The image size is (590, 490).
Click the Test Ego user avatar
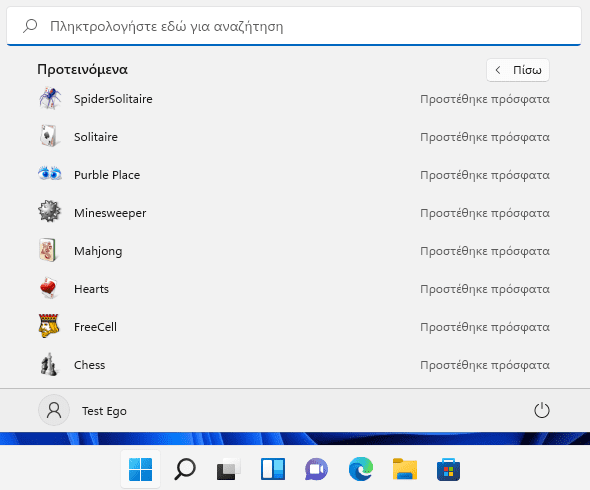[x=54, y=410]
